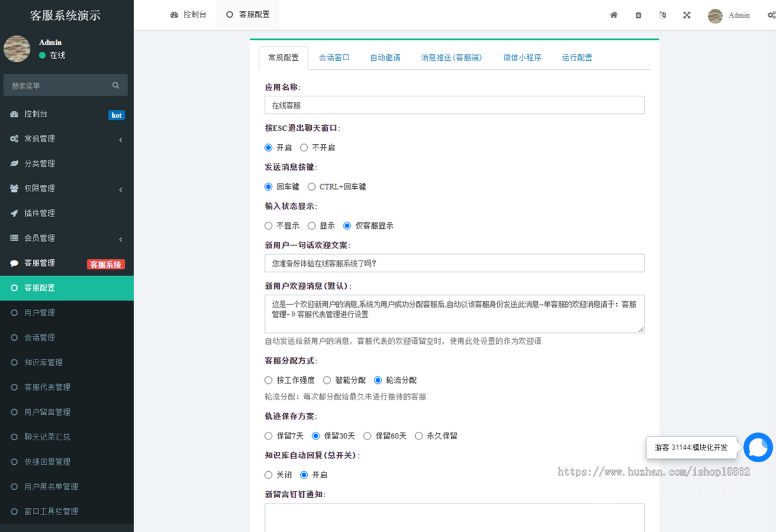Screen dimensions: 776x532
Task: Open the chat bubble widget at bottom right
Action: (x=758, y=447)
